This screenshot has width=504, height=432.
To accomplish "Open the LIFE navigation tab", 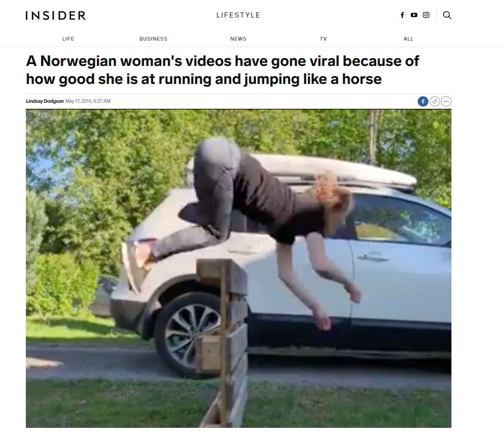I will point(68,39).
